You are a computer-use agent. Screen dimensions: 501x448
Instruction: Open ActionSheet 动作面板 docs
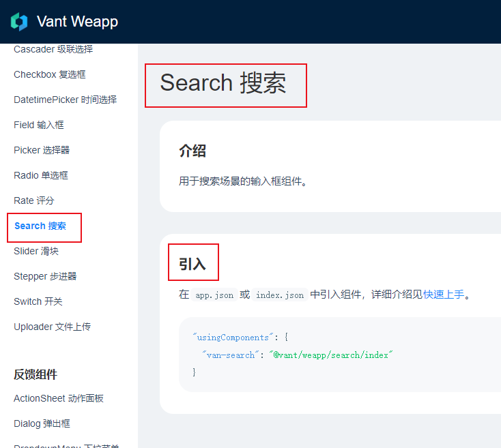pyautogui.click(x=59, y=398)
